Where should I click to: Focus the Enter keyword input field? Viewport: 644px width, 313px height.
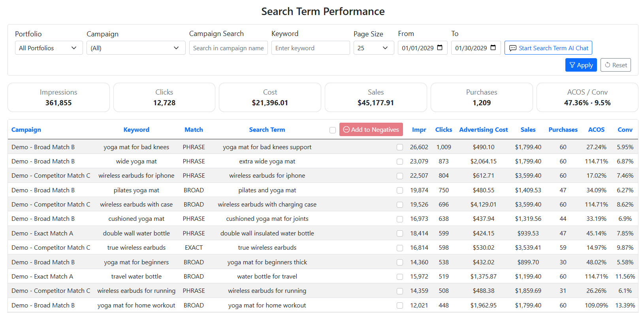point(310,48)
